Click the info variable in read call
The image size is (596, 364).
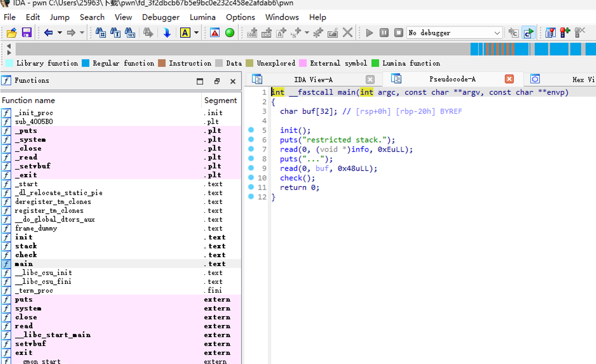point(360,149)
